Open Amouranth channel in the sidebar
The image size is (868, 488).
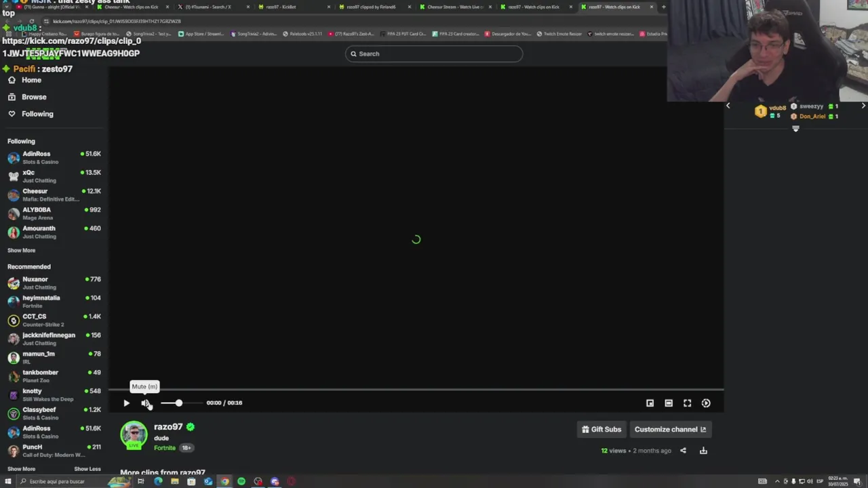[54, 232]
